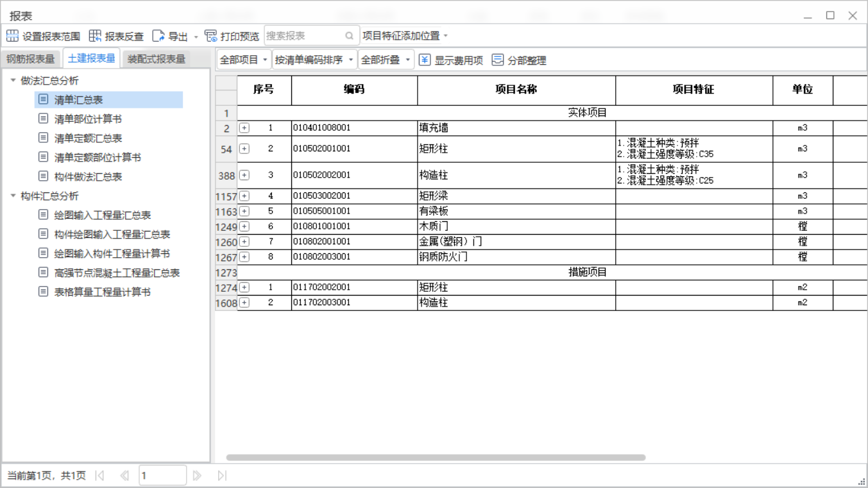This screenshot has width=868, height=488.
Task: Click the 项目特征 column header
Action: 694,90
